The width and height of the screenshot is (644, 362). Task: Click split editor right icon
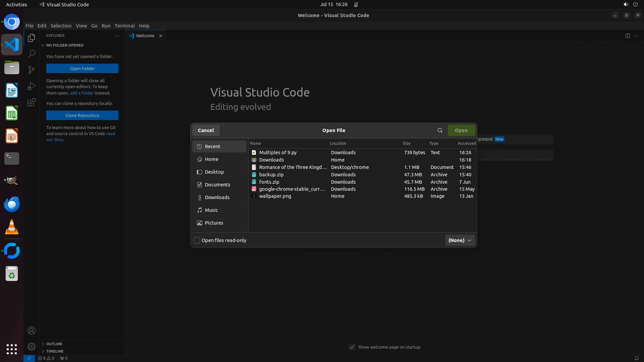coord(628,36)
